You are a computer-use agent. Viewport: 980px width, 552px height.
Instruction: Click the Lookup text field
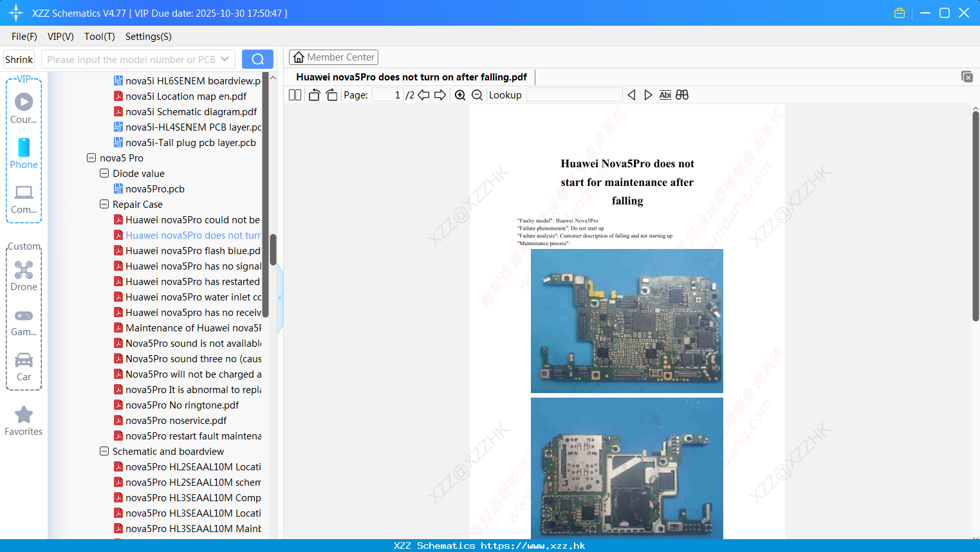click(574, 95)
